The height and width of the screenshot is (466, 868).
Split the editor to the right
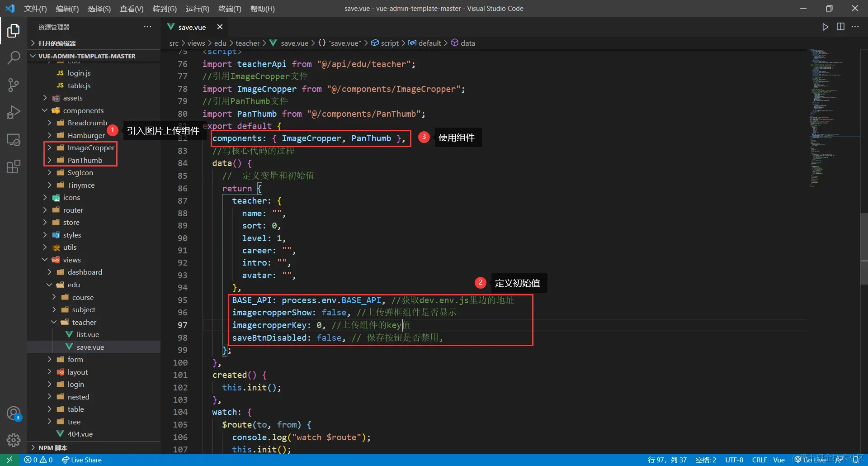840,27
